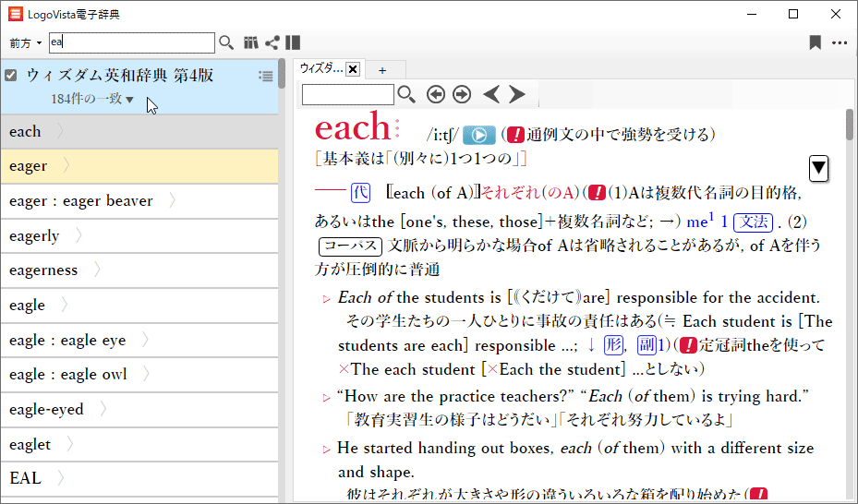Go forward with the circled right arrow
Image resolution: width=858 pixels, height=504 pixels.
tap(462, 94)
